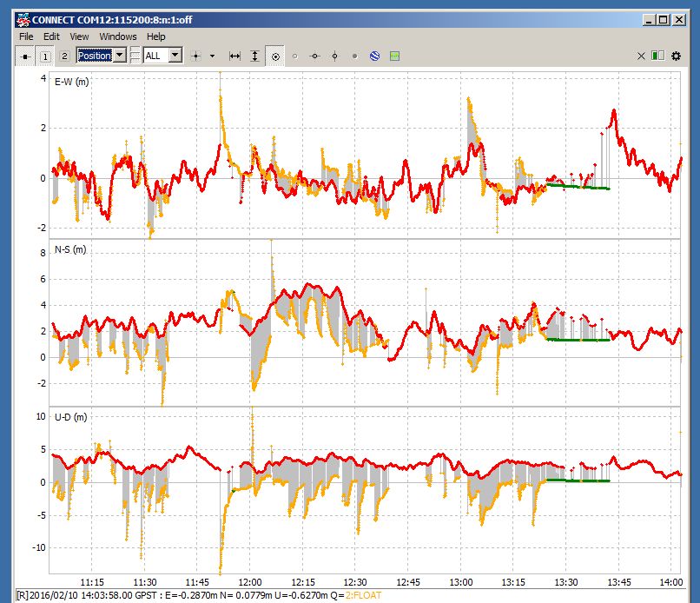
Task: Click the vertical-fix point icon
Action: [x=334, y=56]
